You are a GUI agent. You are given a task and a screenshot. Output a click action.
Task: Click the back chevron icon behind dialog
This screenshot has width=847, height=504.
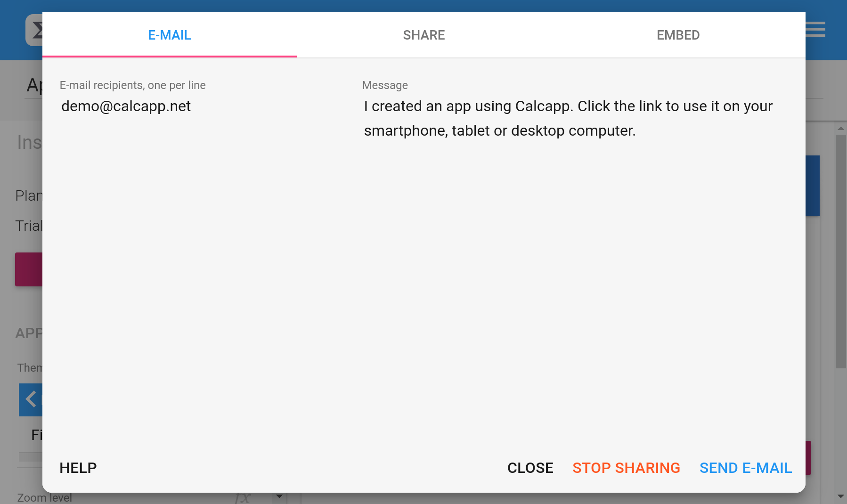tap(31, 399)
